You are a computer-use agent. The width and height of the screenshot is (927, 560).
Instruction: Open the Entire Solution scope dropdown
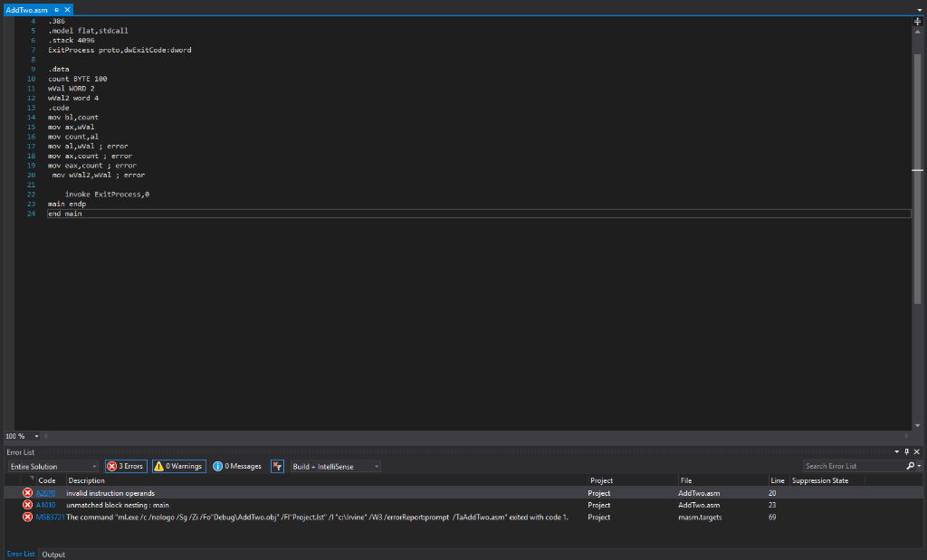coord(53,467)
